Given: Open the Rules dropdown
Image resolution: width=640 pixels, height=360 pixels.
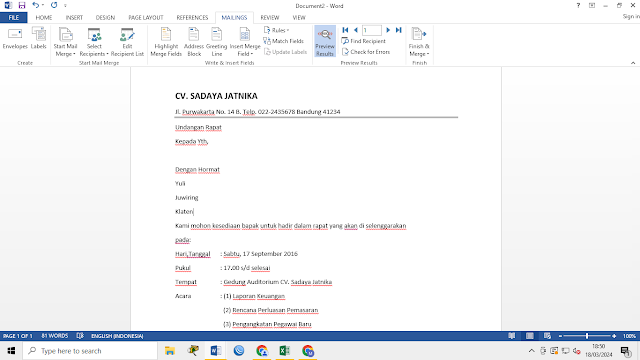Looking at the screenshot, I should [x=277, y=30].
